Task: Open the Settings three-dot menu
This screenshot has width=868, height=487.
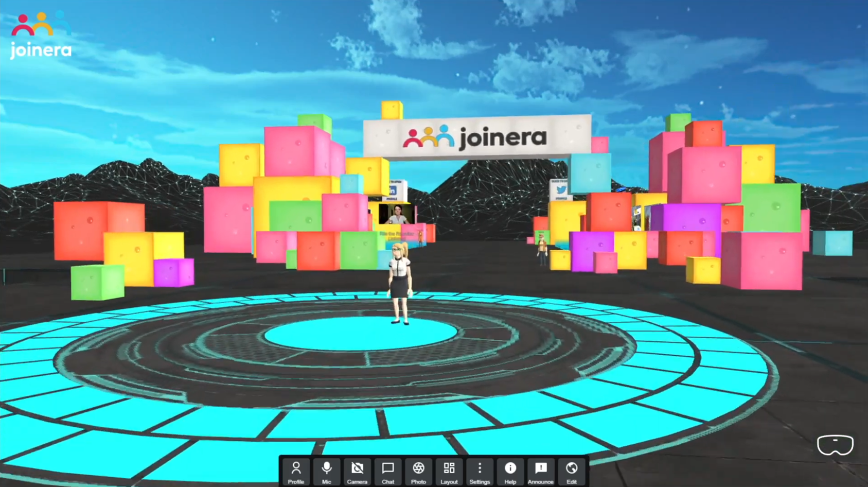Action: 480,472
